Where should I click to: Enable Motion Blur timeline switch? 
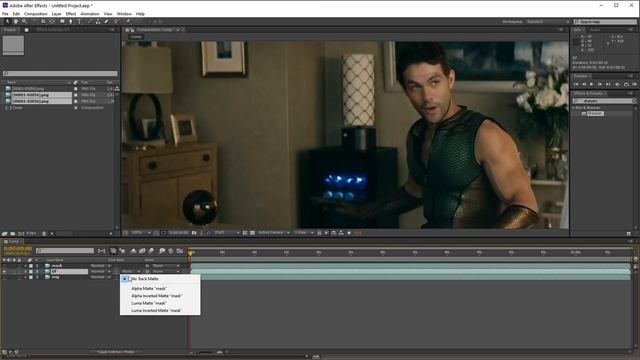151,251
